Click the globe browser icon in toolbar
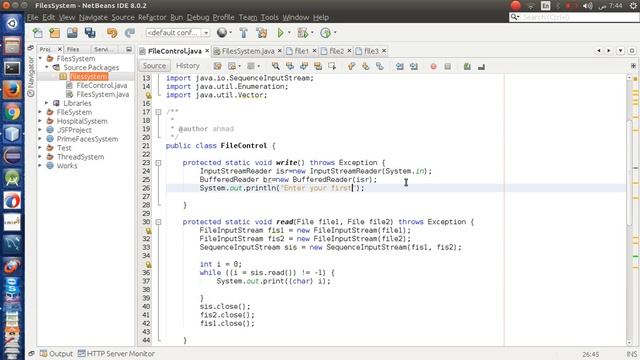Viewport: 640px width, 360px height. [x=222, y=33]
